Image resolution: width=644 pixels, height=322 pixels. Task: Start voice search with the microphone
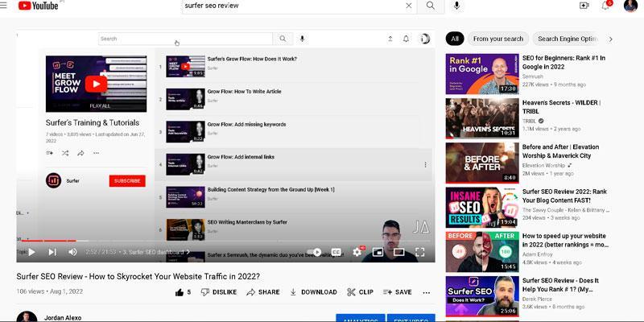tap(456, 6)
